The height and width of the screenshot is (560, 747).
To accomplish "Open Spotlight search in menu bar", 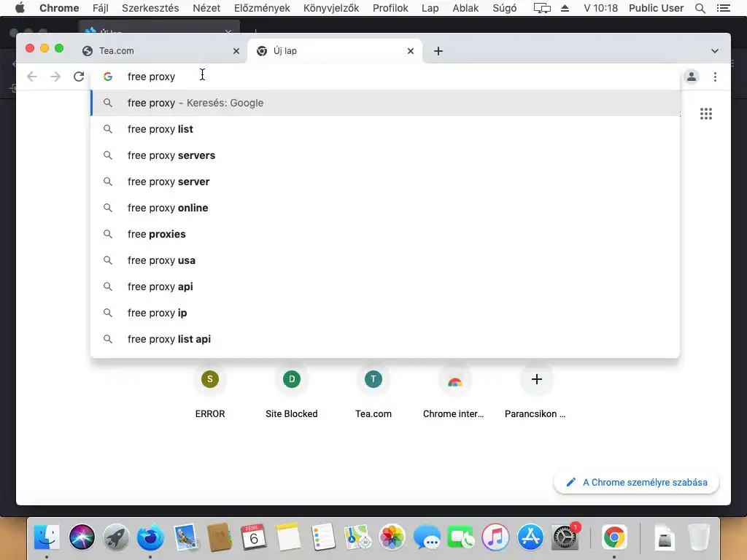I will (700, 8).
